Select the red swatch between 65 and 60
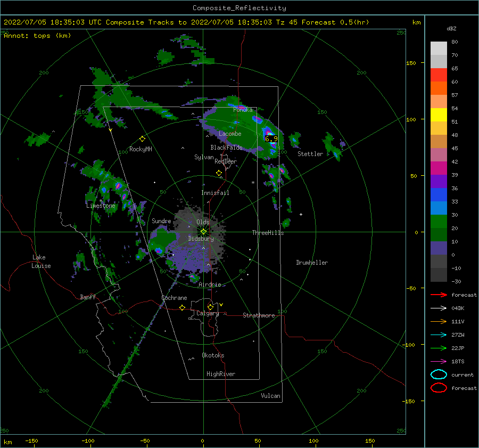Viewport: 479px width, 448px height. 439,75
